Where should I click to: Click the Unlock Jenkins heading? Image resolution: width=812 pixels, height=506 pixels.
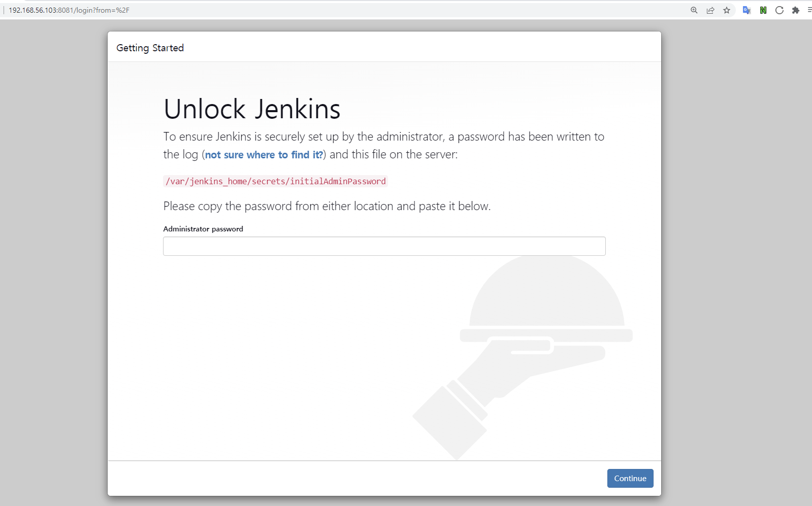pos(252,109)
